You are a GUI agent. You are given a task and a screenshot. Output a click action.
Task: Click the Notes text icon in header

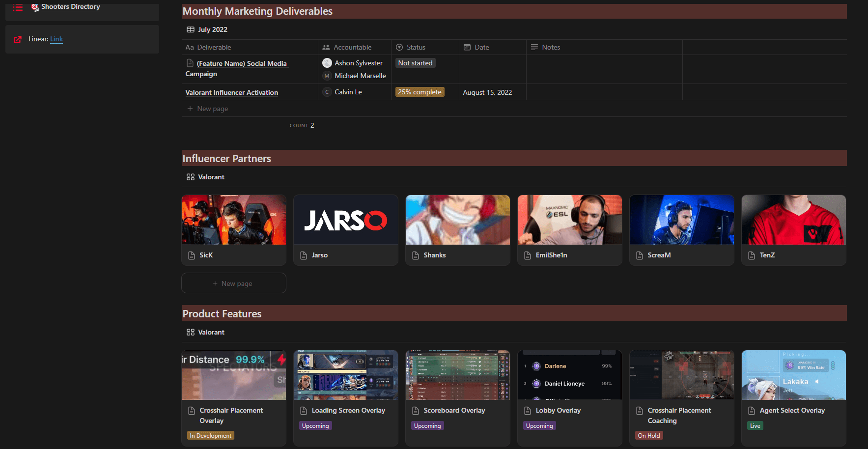[534, 47]
